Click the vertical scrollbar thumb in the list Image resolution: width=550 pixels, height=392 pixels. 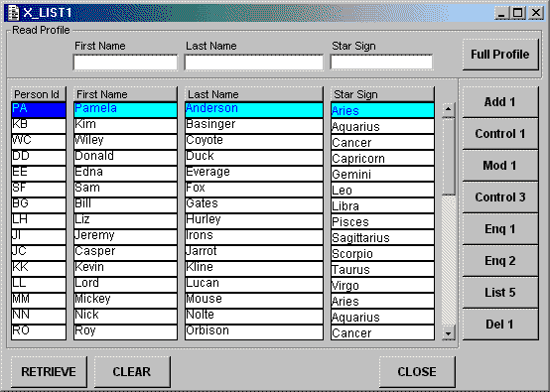pos(449,157)
